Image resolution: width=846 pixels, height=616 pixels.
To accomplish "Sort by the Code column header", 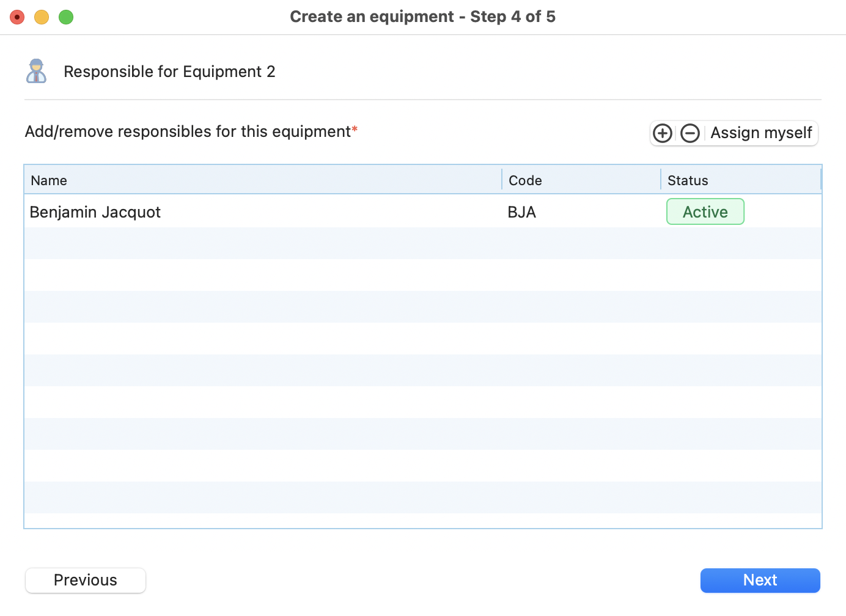I will coord(581,180).
